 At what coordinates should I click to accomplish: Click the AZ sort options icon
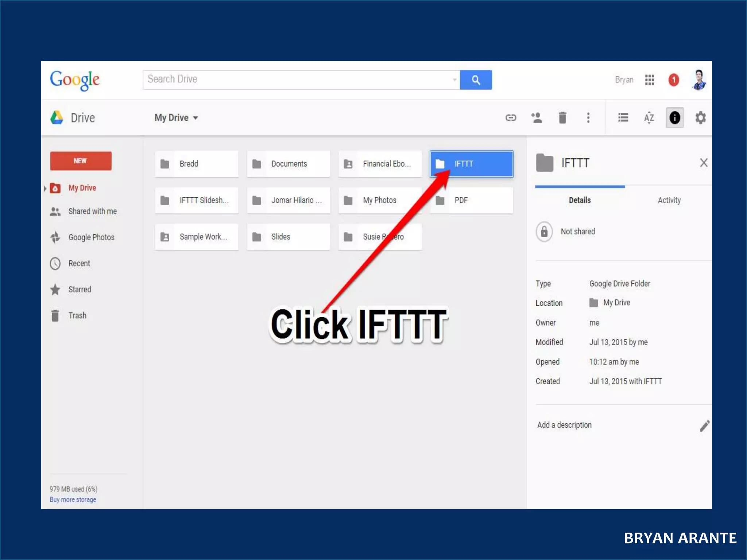[649, 118]
